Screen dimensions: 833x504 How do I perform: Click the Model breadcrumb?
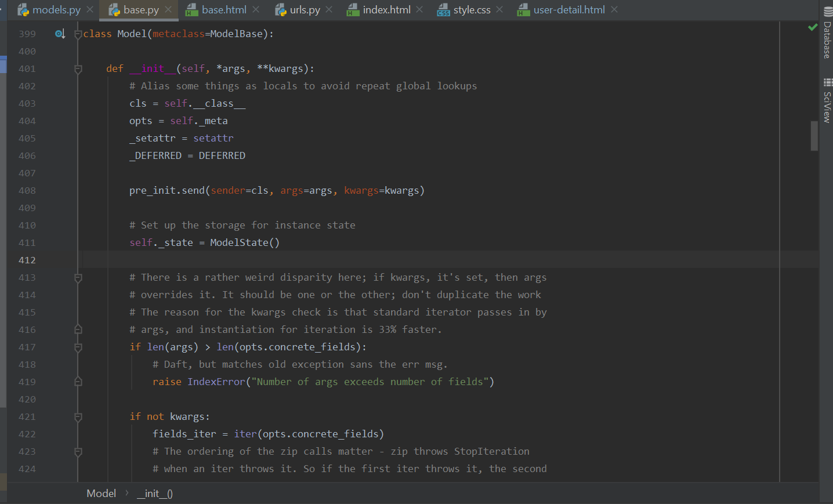point(102,494)
